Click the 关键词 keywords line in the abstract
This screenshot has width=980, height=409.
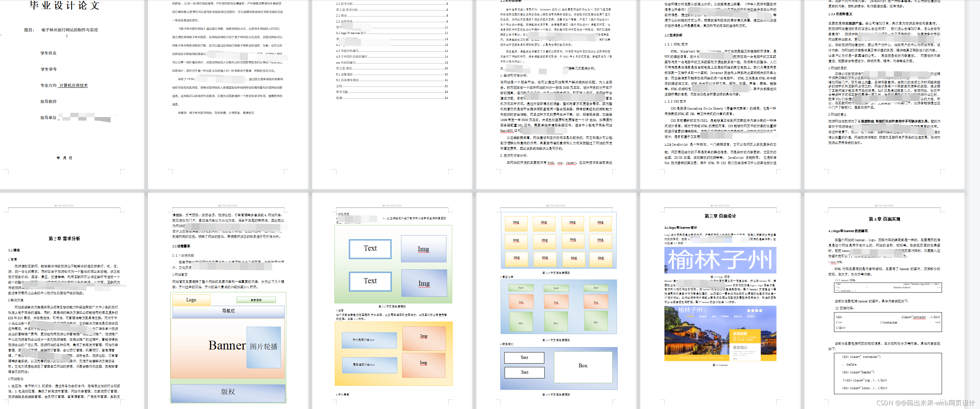216,113
